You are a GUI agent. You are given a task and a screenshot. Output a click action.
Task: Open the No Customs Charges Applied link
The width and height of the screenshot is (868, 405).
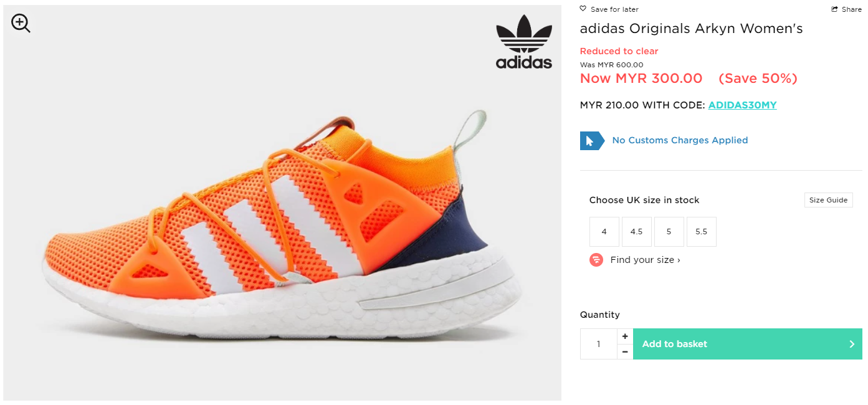(x=680, y=140)
